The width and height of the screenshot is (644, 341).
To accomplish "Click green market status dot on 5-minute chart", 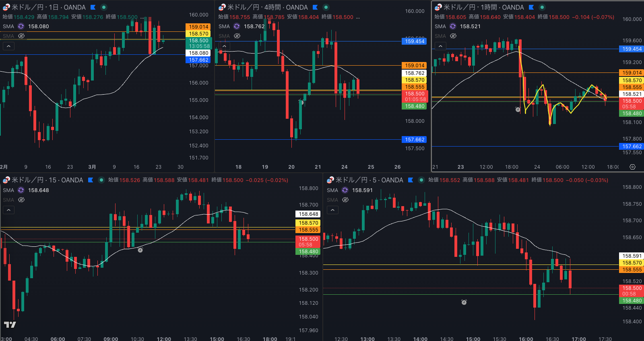I will [421, 180].
